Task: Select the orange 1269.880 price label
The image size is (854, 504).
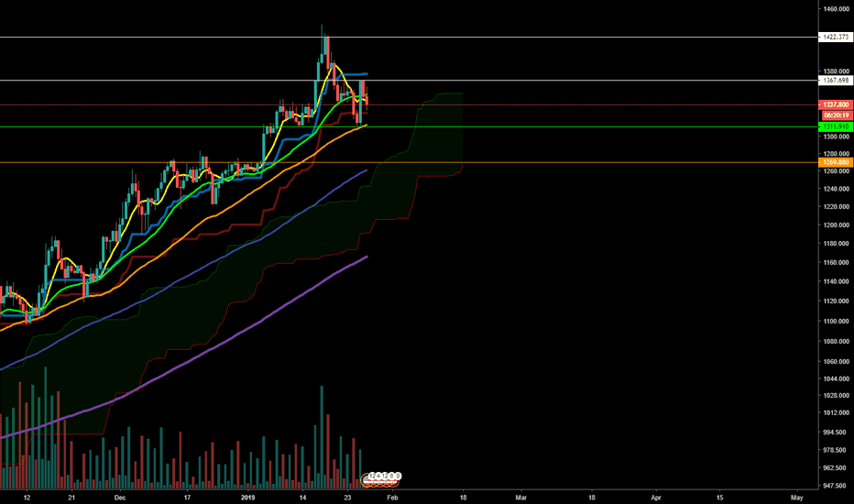Action: pos(836,162)
